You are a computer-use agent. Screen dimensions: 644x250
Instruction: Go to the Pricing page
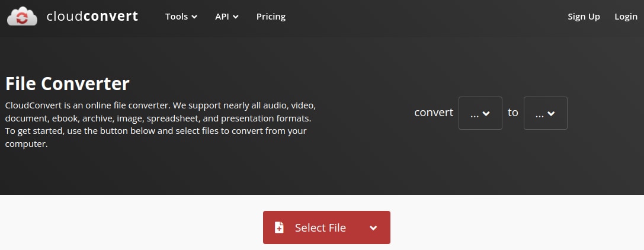click(x=271, y=17)
